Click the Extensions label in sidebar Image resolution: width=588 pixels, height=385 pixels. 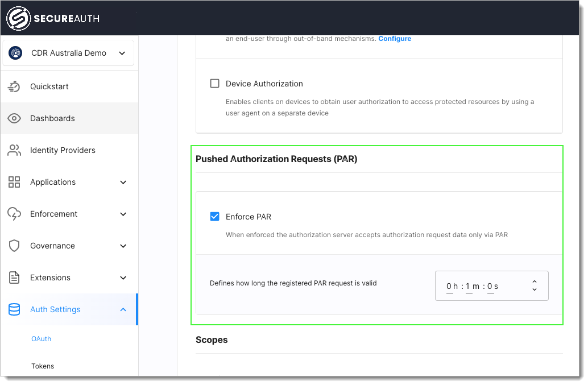click(50, 278)
